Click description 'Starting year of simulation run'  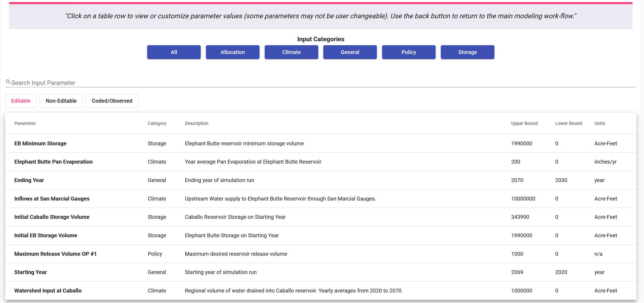(x=221, y=272)
